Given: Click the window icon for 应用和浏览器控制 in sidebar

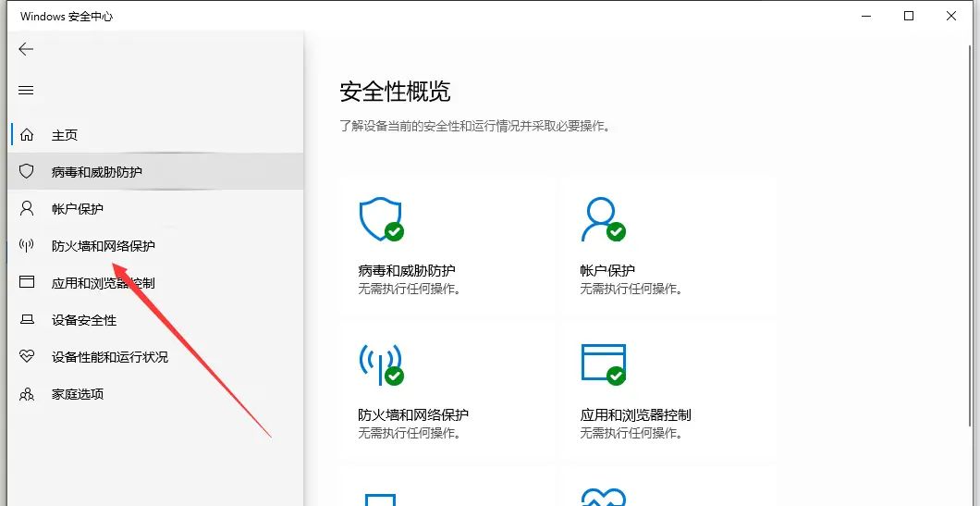Looking at the screenshot, I should pos(26,282).
